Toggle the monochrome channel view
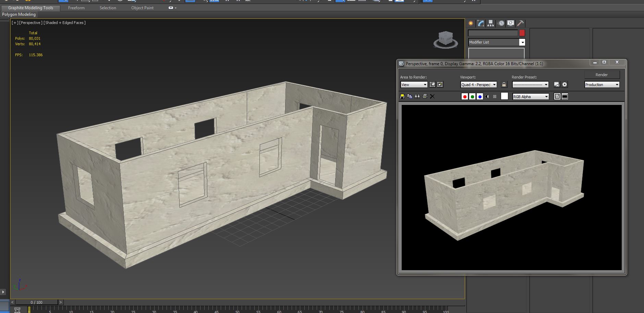 point(487,96)
